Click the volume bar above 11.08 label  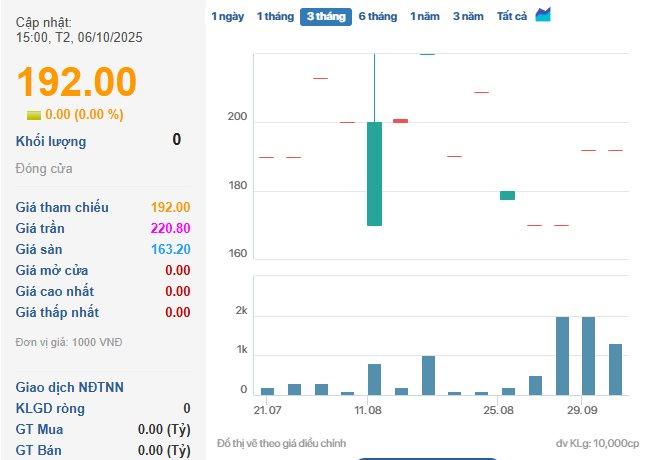(x=374, y=379)
